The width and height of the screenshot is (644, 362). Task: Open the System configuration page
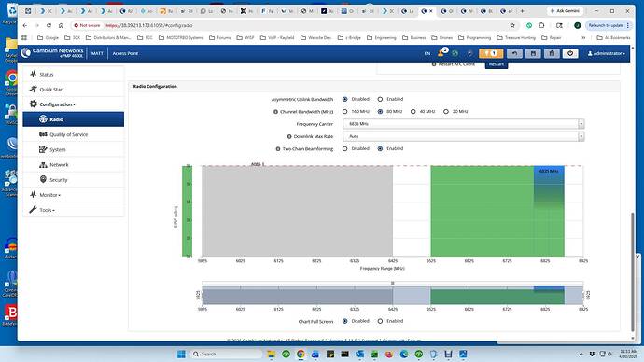(74, 150)
